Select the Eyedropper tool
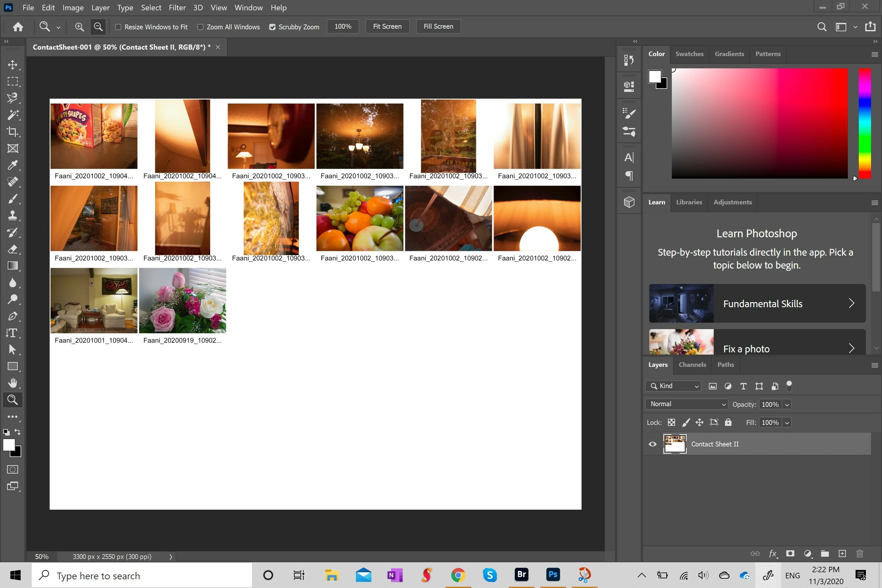 point(12,165)
